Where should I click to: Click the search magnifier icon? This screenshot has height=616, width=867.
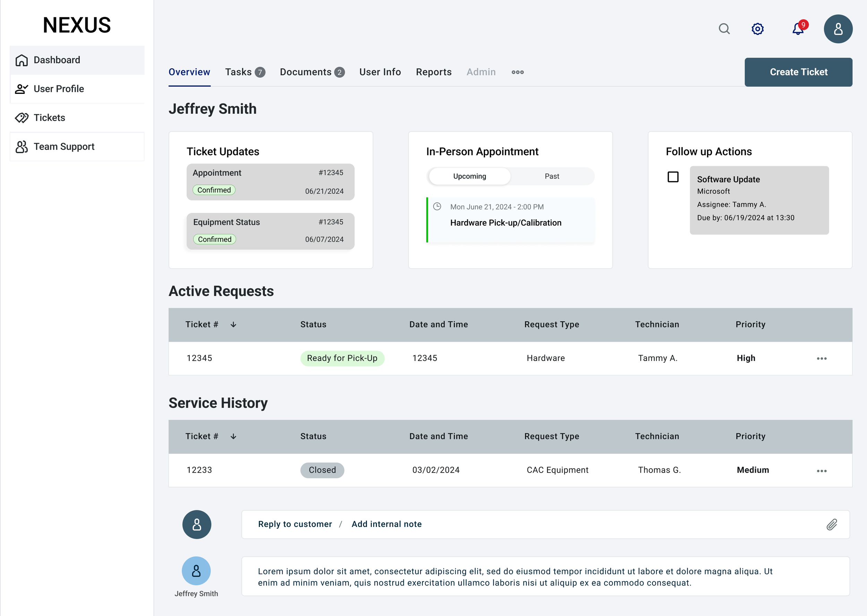coord(724,29)
